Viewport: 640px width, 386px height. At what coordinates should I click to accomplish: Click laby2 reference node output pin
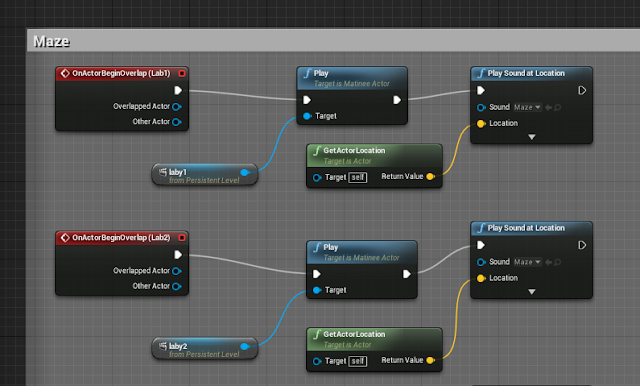coord(244,347)
